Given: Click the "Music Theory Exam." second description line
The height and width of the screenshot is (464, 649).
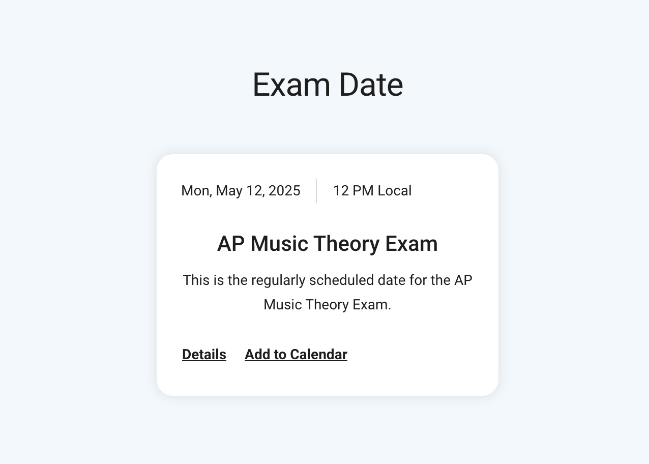Looking at the screenshot, I should point(327,305).
